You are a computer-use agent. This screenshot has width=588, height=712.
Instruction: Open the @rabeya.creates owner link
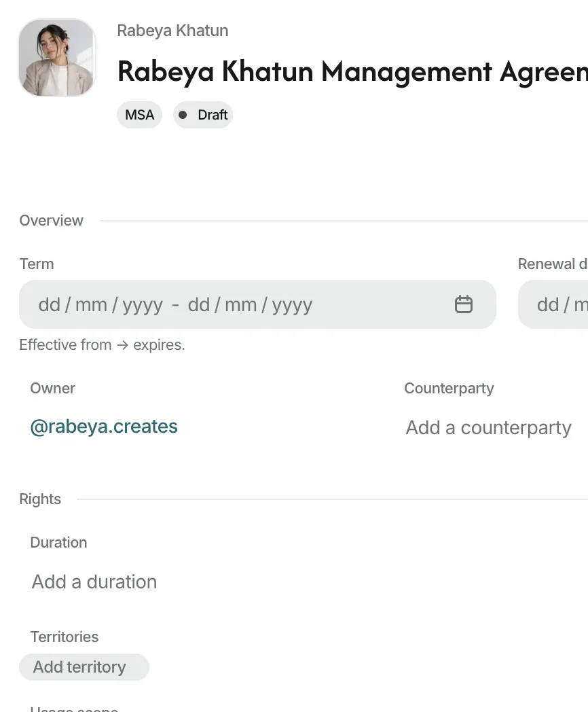pos(104,427)
